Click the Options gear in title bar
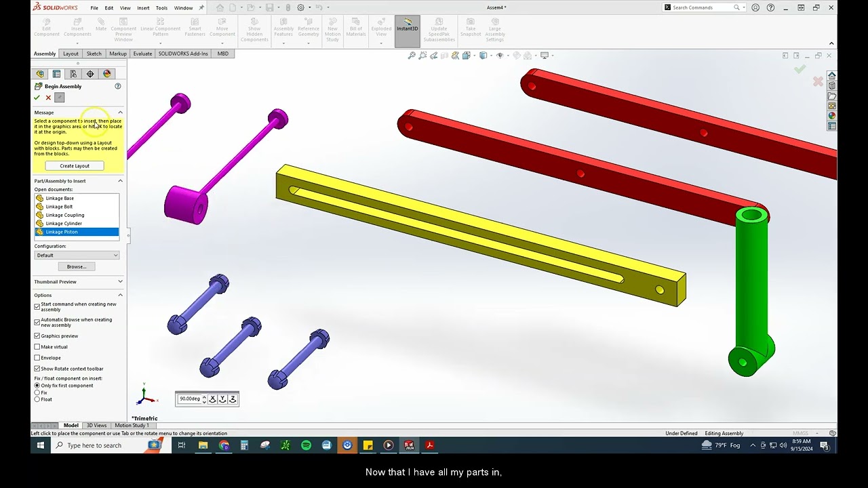The width and height of the screenshot is (868, 488). 300,7
